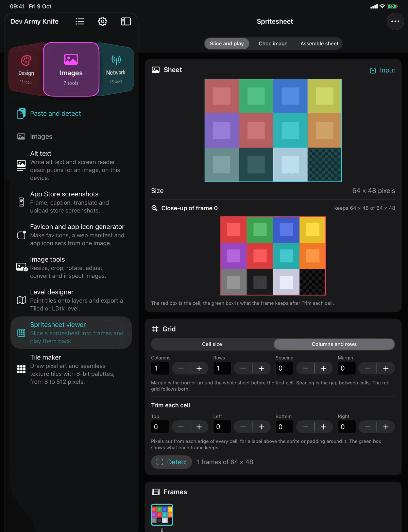Click the Grid hash icon
The width and height of the screenshot is (408, 532).
(155, 329)
